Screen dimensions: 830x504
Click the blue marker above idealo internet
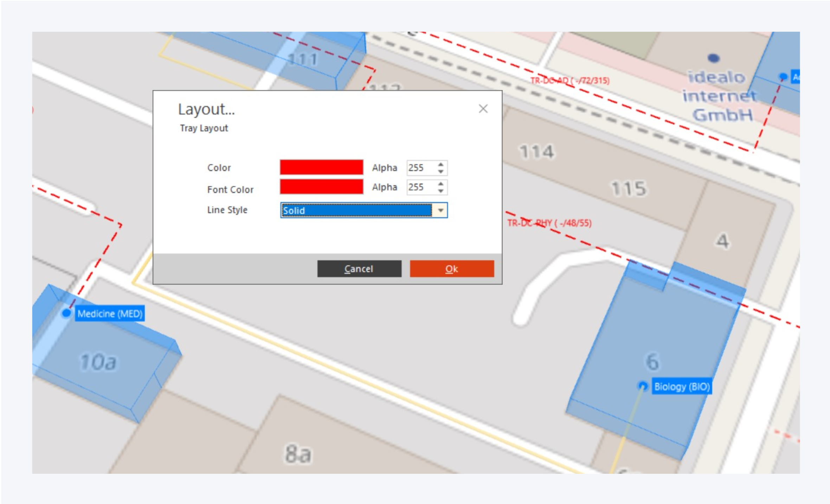[713, 58]
